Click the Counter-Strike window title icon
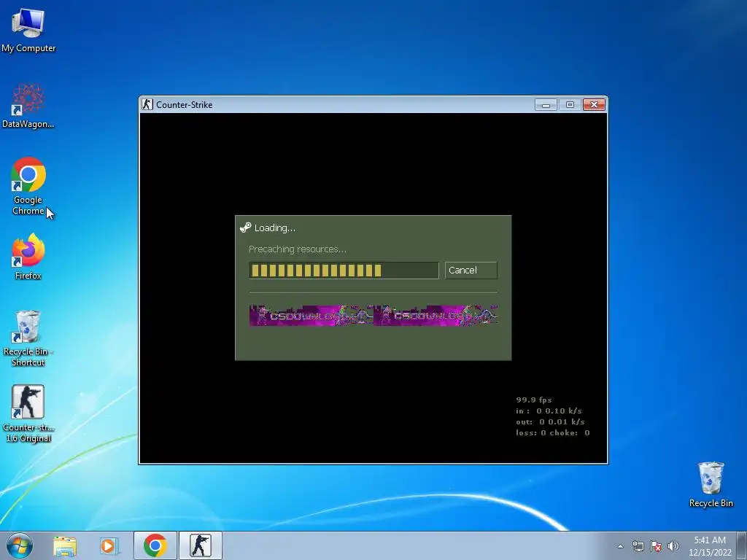 [x=147, y=104]
